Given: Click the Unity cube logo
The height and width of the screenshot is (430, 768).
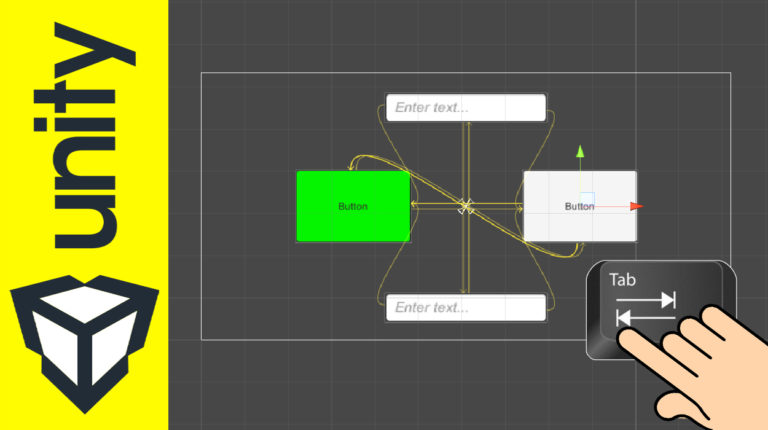Looking at the screenshot, I should click(x=84, y=343).
